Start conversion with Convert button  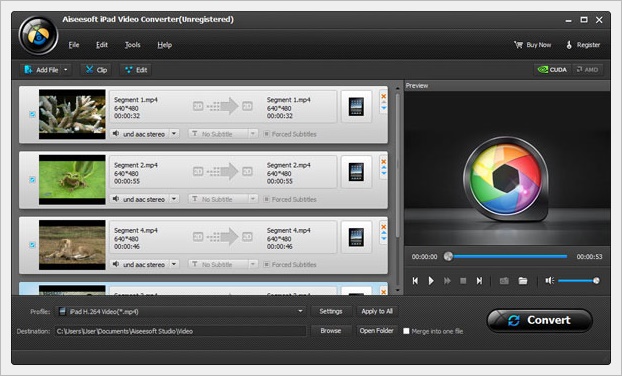coord(539,320)
